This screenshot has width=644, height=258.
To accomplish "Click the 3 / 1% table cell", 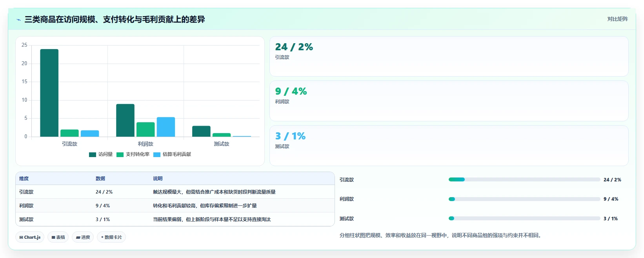I will tap(103, 220).
